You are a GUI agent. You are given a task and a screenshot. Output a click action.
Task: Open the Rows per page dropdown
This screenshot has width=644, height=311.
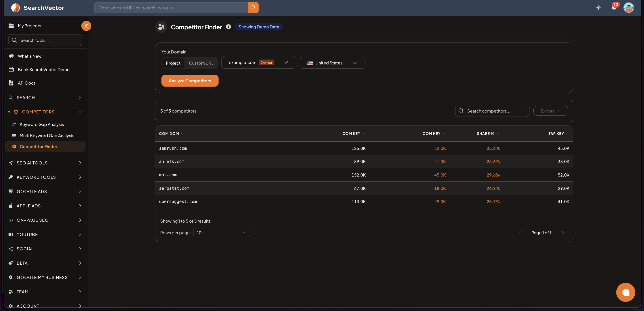click(x=221, y=232)
